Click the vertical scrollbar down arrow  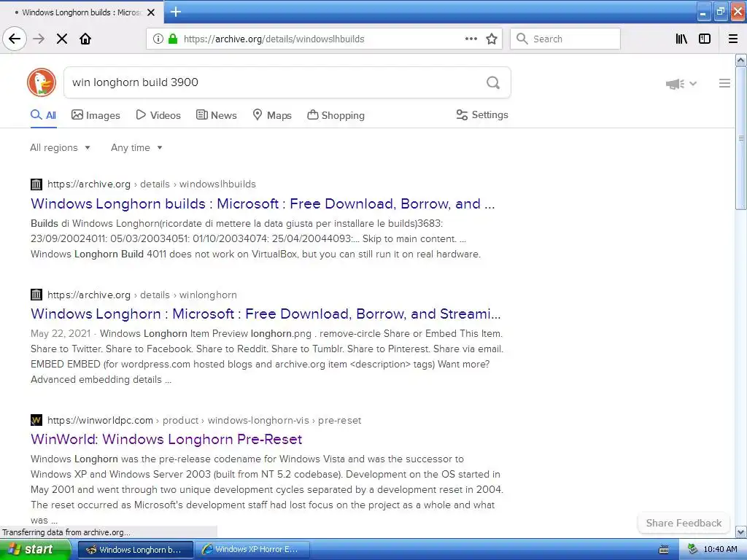741,532
